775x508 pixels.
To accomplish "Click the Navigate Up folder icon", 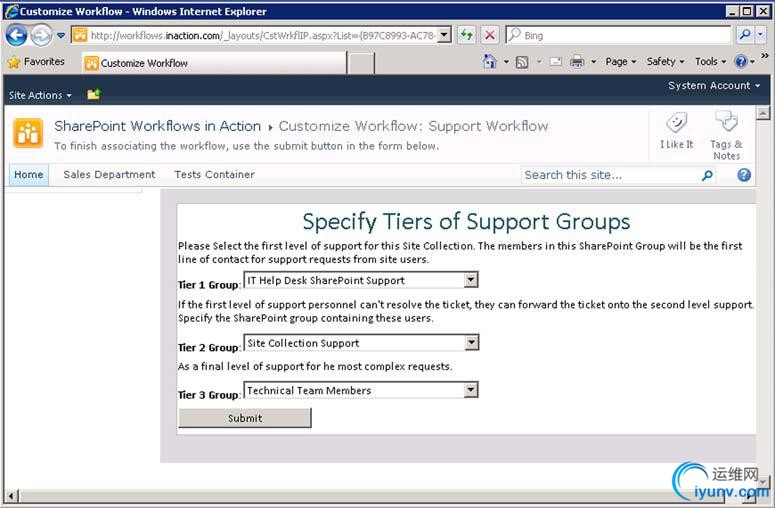I will (x=93, y=94).
